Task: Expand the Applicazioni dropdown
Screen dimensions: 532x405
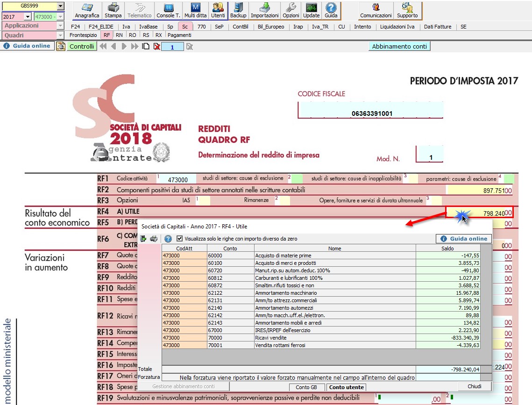Action: [60, 26]
